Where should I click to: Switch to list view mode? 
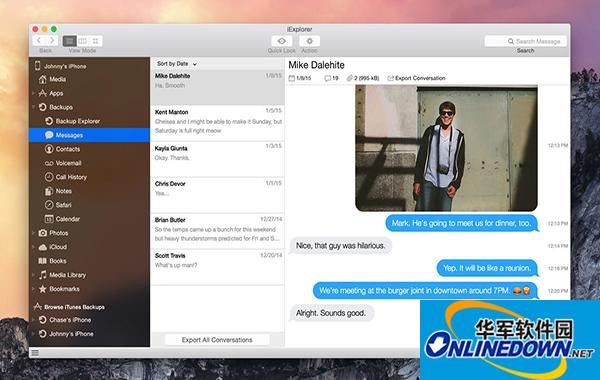click(69, 41)
